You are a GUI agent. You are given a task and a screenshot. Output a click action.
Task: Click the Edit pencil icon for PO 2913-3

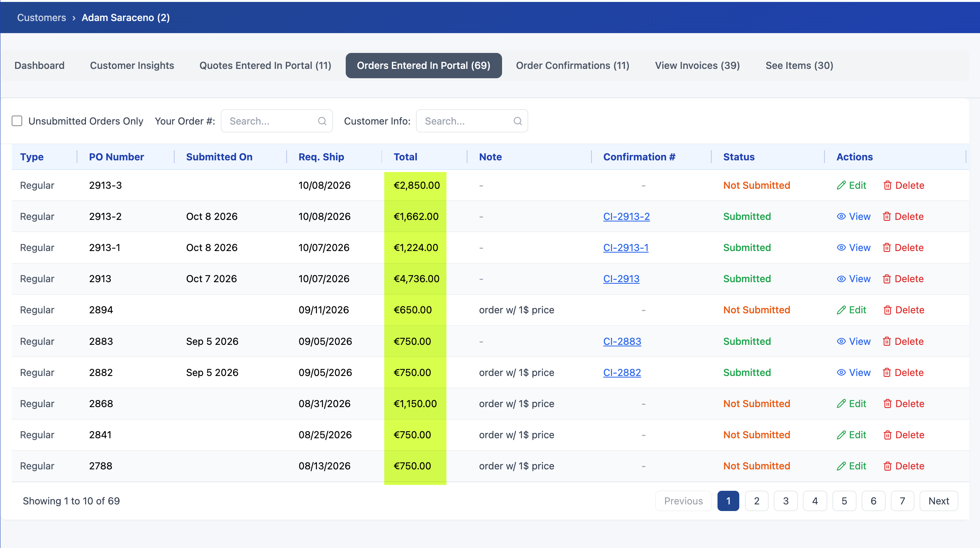pyautogui.click(x=841, y=185)
